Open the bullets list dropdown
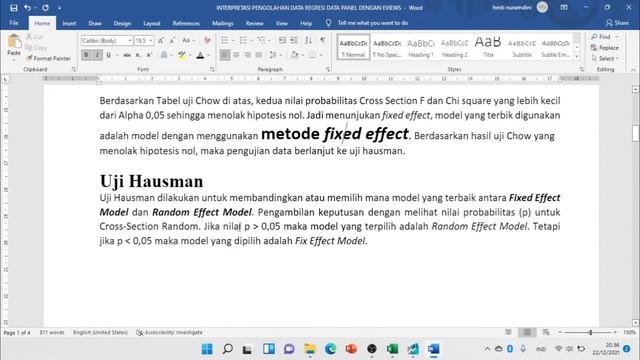This screenshot has width=640, height=360. click(233, 40)
